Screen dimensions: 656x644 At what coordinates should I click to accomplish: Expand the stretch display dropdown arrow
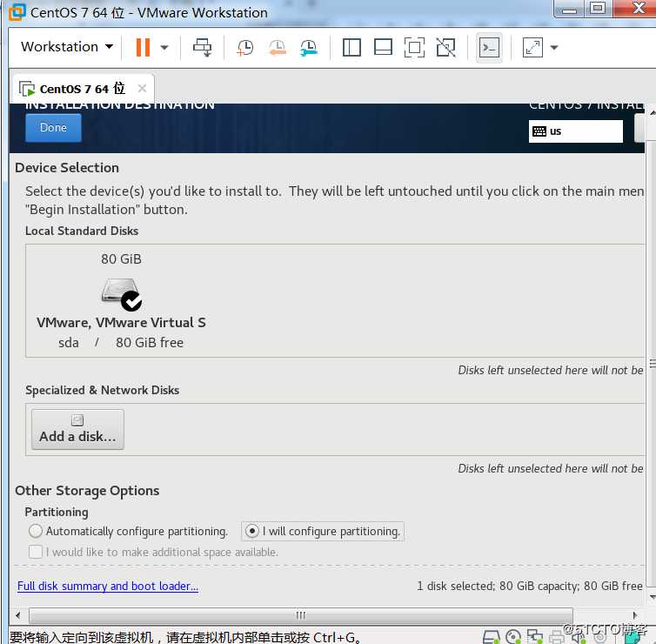(x=554, y=48)
